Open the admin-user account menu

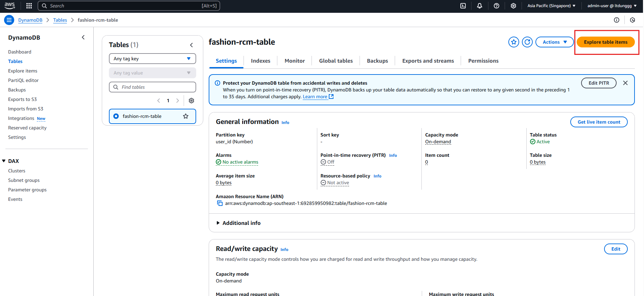point(612,6)
